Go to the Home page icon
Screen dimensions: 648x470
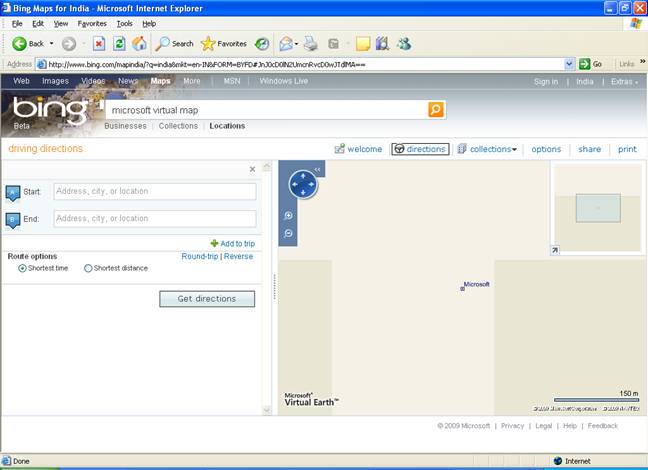pos(139,43)
